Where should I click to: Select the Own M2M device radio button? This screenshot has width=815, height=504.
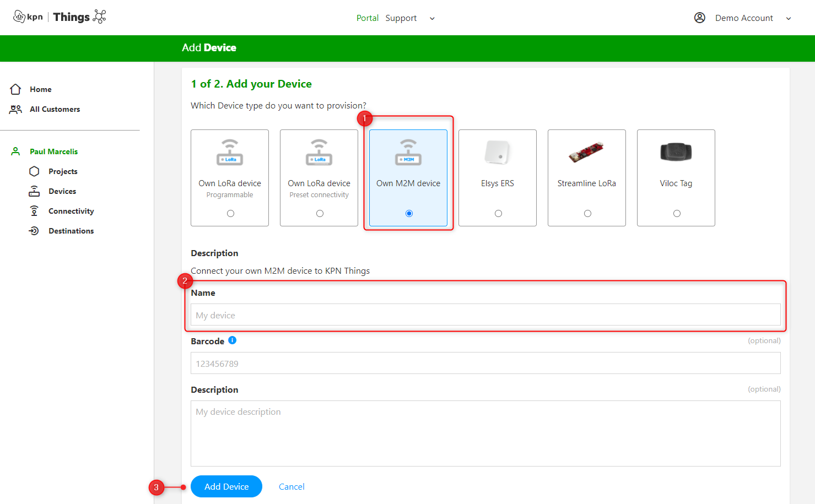409,214
